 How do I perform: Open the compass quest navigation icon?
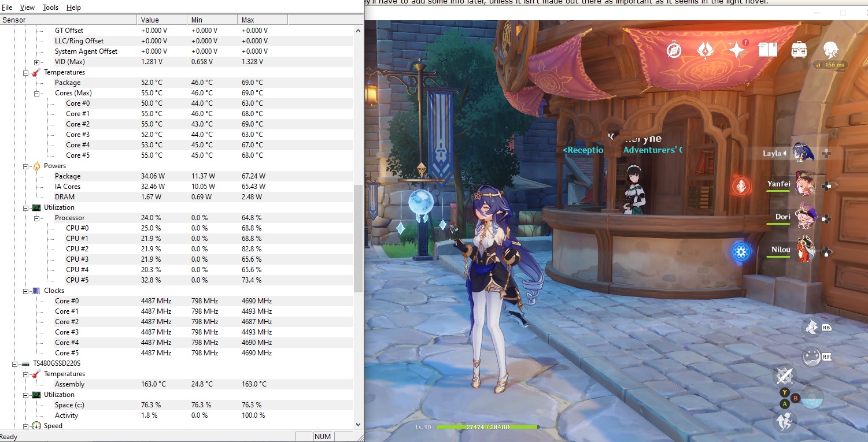674,50
